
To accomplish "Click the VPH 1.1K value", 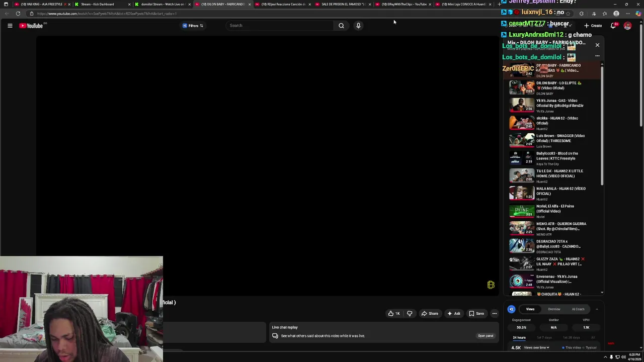I will coord(586,327).
